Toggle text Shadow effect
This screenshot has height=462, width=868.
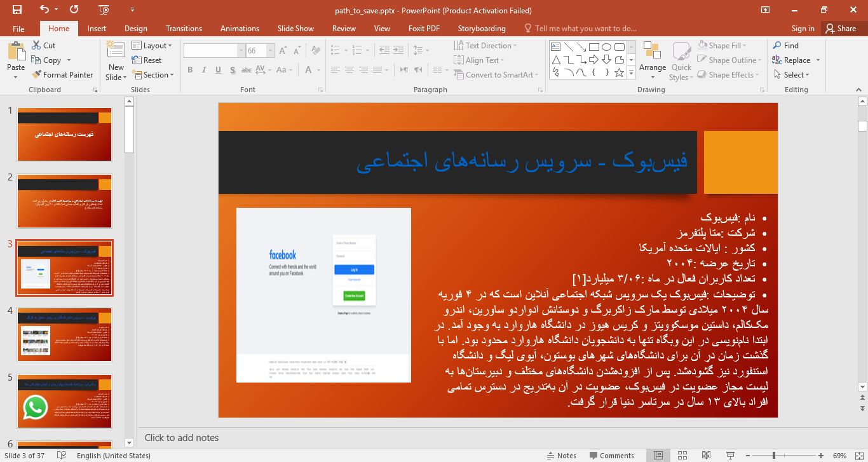pyautogui.click(x=233, y=70)
